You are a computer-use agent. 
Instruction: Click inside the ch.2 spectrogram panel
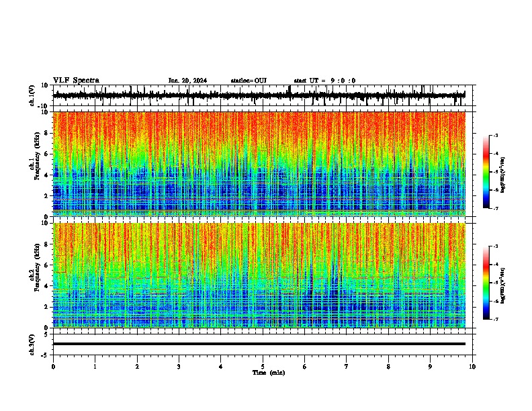pos(259,275)
